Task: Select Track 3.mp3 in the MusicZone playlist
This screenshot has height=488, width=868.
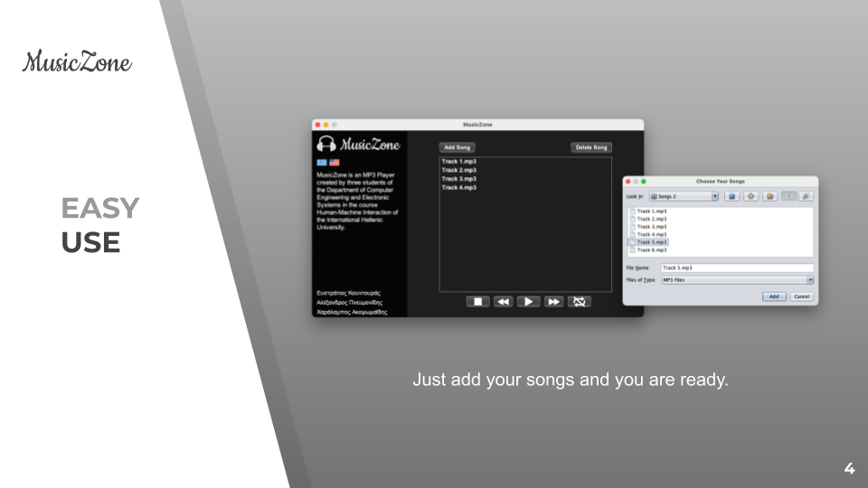Action: click(x=459, y=179)
